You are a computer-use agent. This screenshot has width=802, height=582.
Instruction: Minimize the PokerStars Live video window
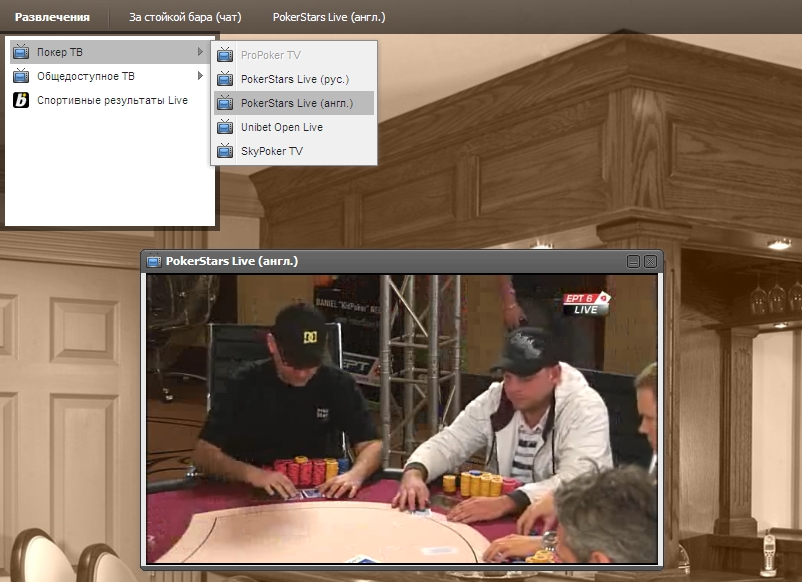pos(633,262)
